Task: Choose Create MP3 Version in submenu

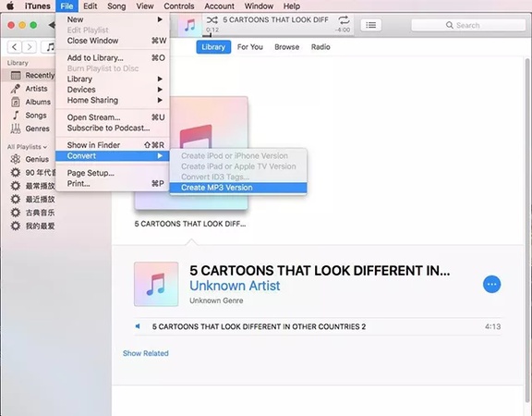Action: pos(238,188)
